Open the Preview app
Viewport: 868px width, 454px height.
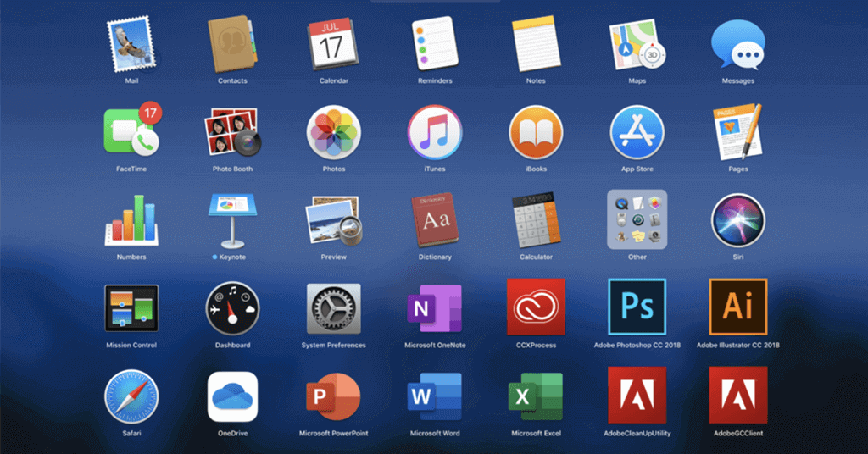(x=334, y=220)
